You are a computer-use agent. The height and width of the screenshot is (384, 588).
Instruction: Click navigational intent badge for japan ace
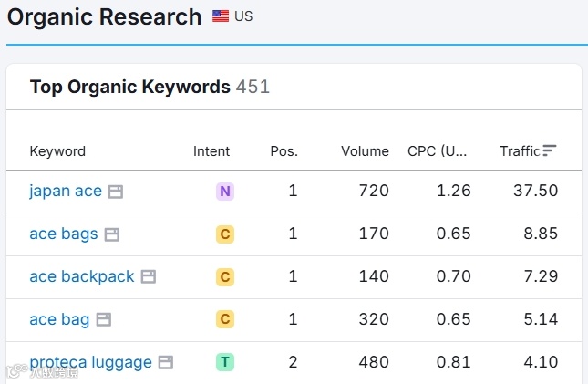(x=225, y=192)
